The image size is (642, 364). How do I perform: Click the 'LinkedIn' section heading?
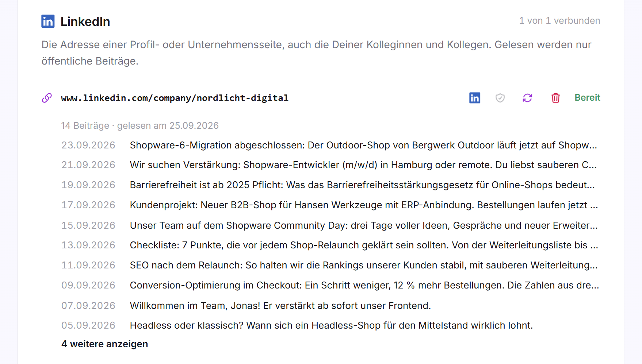(85, 22)
